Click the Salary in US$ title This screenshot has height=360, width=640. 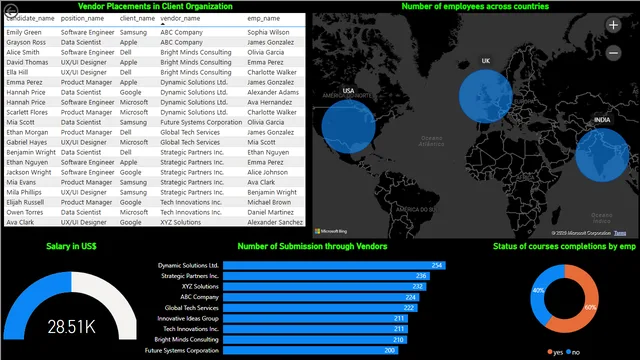pos(71,246)
